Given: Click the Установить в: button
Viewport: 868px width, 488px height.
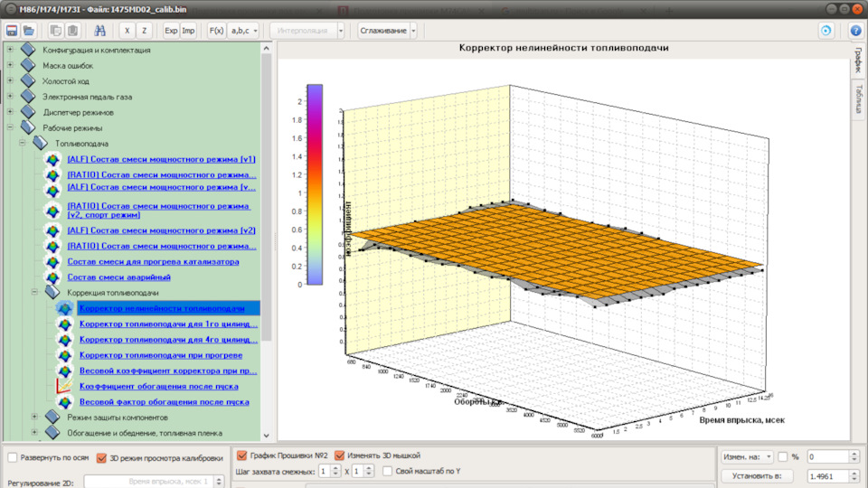Looking at the screenshot, I should click(x=757, y=476).
